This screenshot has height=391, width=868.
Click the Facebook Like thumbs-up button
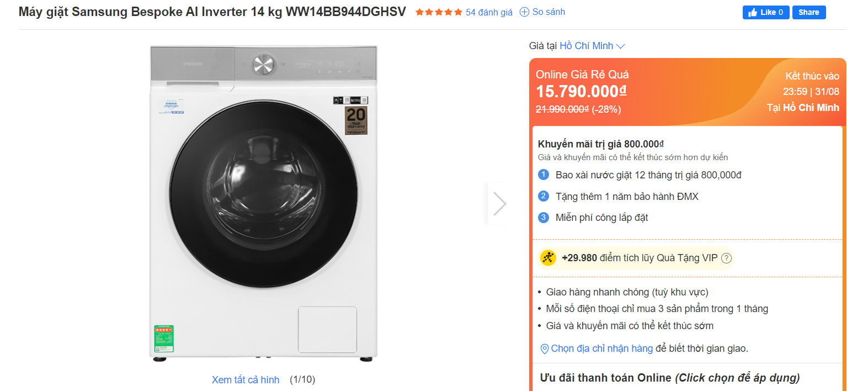tap(765, 12)
